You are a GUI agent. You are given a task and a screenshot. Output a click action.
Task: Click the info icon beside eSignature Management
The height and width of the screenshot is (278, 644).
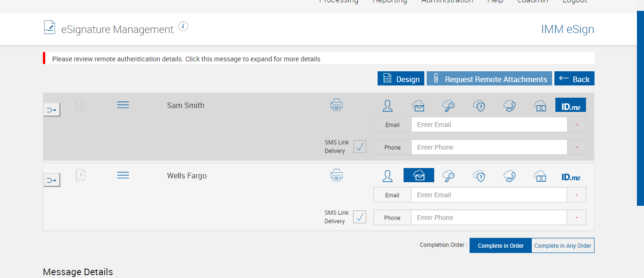click(x=183, y=26)
